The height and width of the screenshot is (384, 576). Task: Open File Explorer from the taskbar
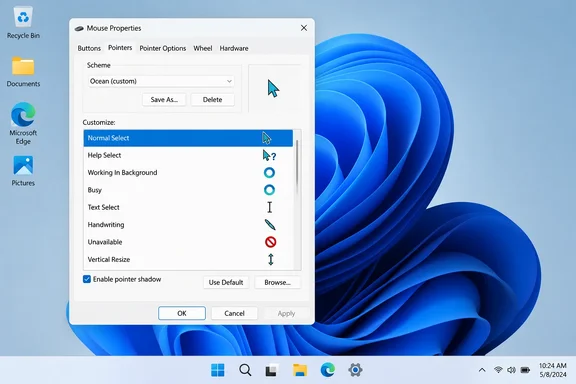click(x=300, y=370)
